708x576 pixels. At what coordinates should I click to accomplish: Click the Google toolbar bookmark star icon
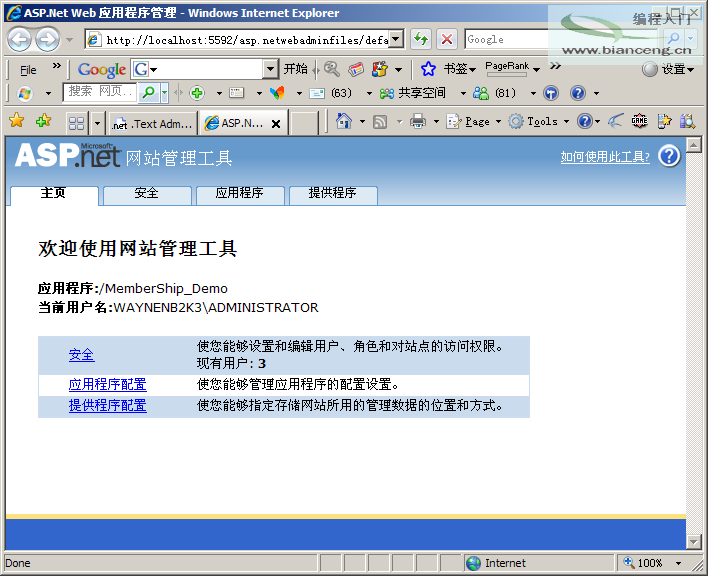428,69
